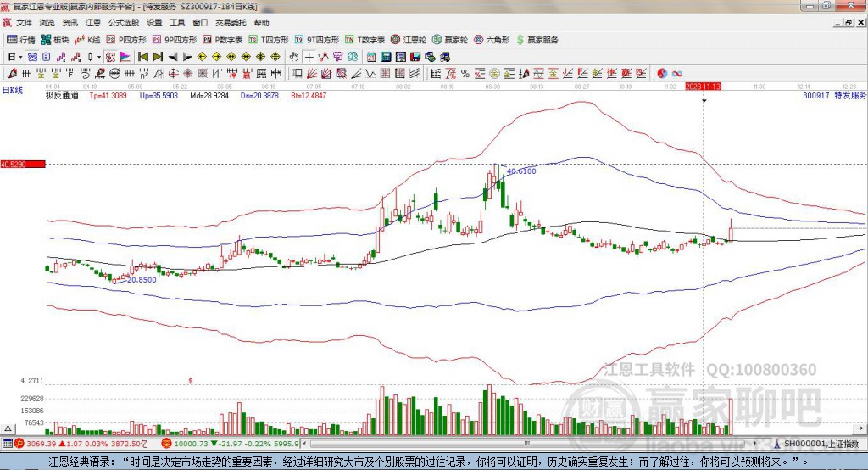The image size is (868, 470).
Task: Select the percent % line tool
Action: [x=465, y=73]
